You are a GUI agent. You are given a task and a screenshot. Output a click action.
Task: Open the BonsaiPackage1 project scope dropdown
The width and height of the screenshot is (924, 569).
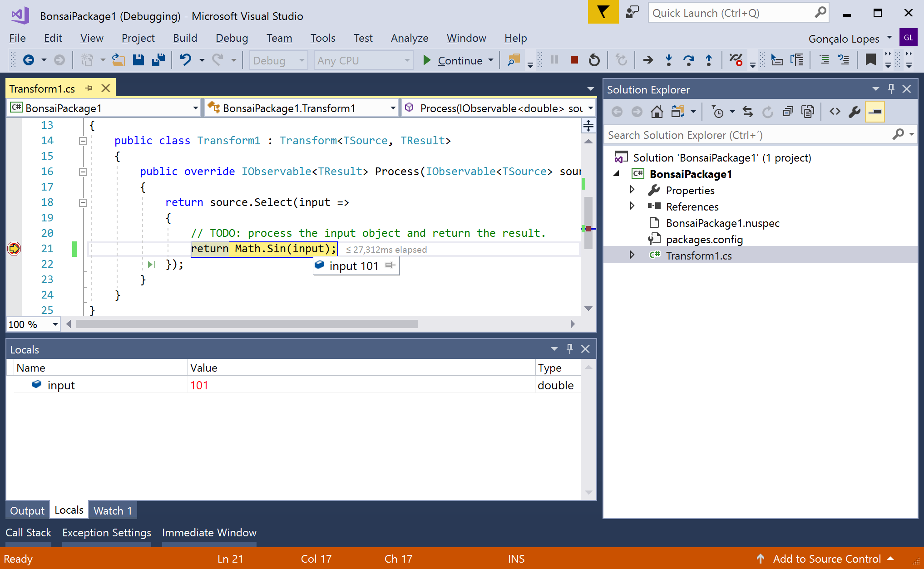click(x=104, y=108)
